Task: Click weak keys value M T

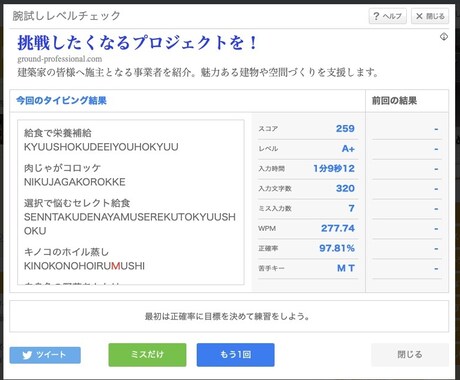Action: (346, 268)
